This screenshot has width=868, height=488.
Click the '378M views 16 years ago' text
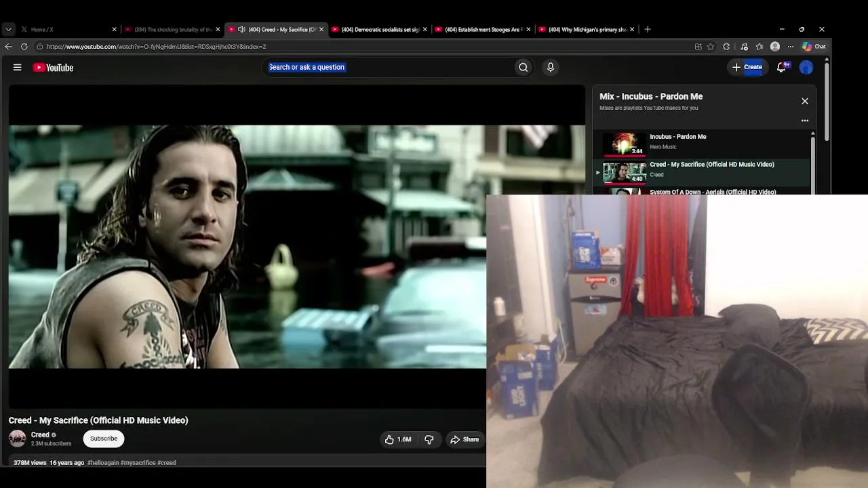point(49,463)
